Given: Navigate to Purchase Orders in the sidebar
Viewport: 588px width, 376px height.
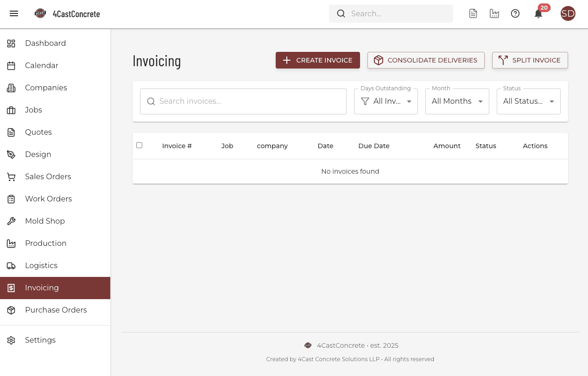Looking at the screenshot, I should coord(56,310).
